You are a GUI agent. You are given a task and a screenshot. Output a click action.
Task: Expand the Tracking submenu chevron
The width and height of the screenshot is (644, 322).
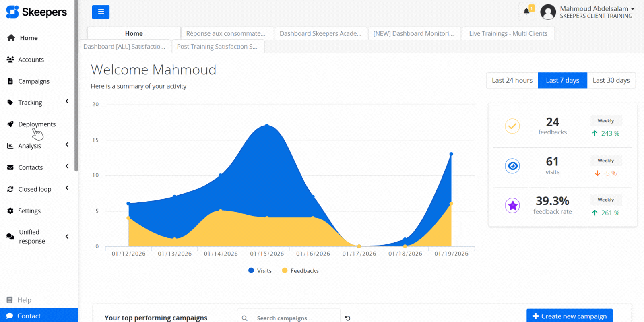click(67, 101)
